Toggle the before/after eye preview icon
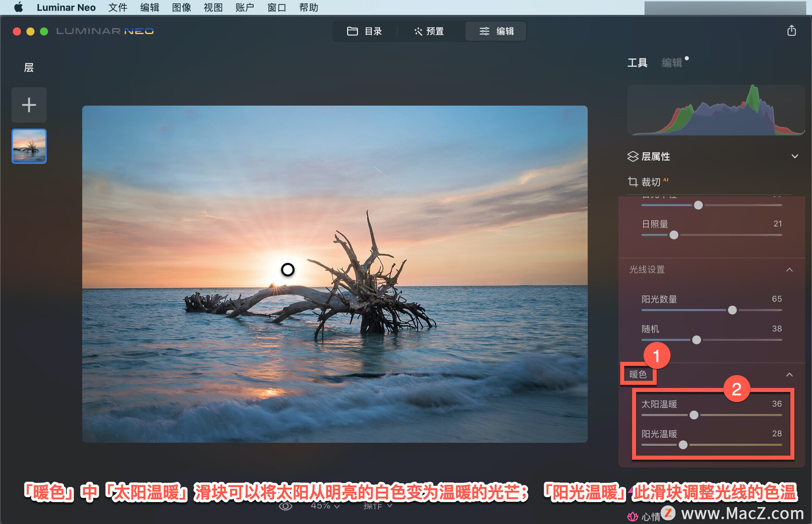 pyautogui.click(x=285, y=506)
